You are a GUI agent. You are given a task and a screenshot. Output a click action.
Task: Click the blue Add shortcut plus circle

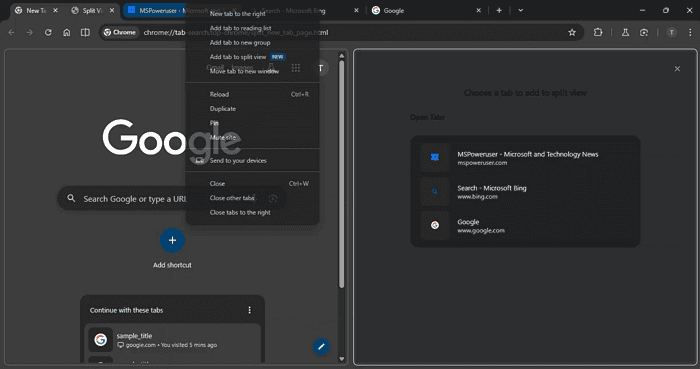[172, 240]
